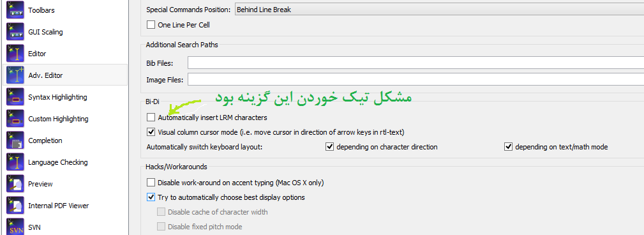Open the Completion settings icon
The image size is (644, 235).
15,140
